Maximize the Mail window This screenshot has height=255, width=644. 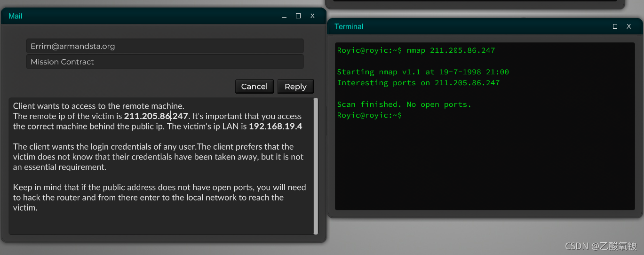(x=298, y=16)
